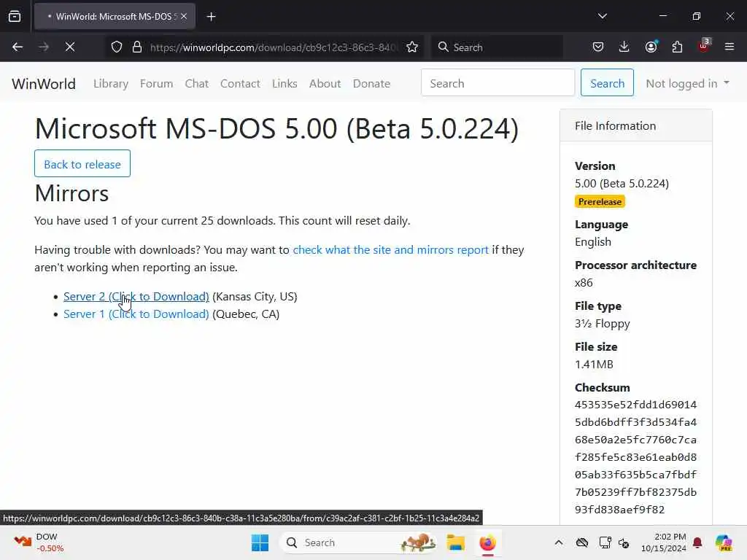Expand the Not logged in dropdown
747x560 pixels.
coord(687,83)
